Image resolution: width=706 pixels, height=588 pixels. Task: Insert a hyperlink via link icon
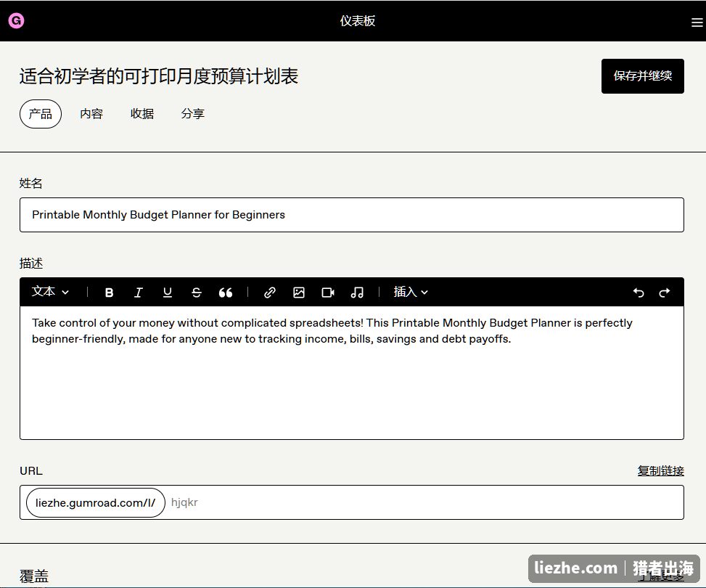pos(270,293)
